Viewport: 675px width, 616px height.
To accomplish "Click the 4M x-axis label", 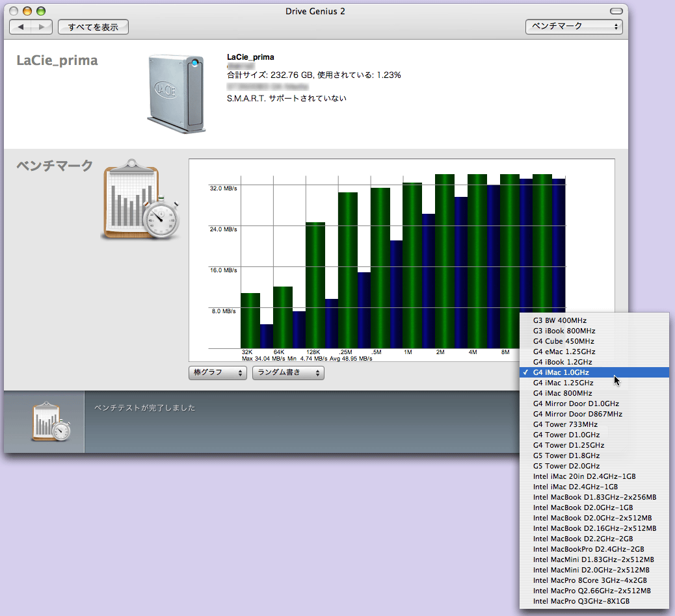I will (x=473, y=352).
